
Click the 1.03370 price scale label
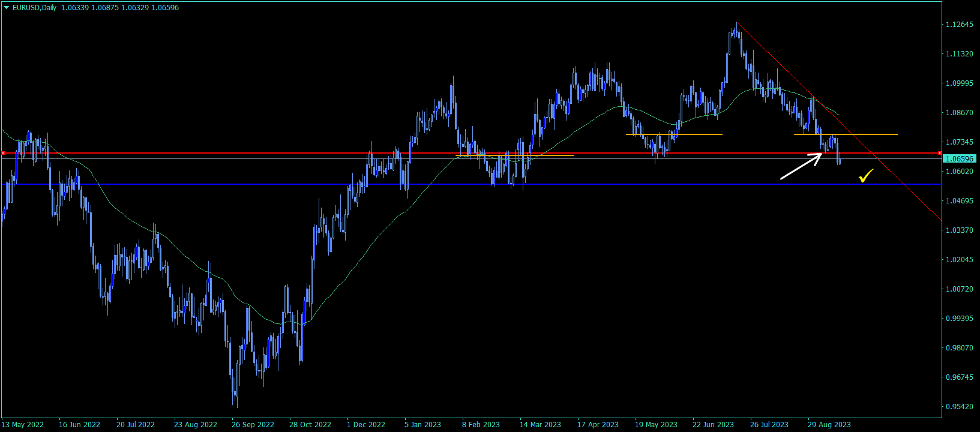click(959, 230)
